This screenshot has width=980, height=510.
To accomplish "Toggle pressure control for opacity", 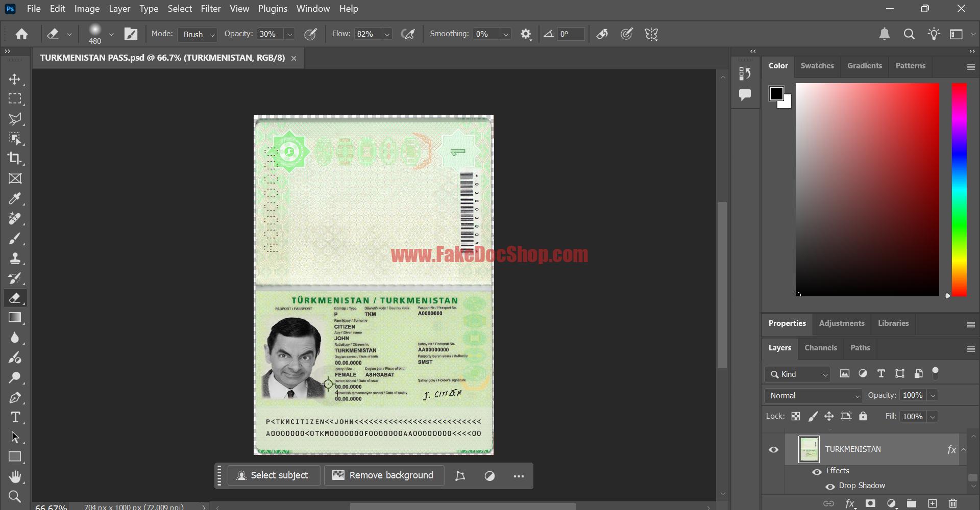I will [x=310, y=34].
